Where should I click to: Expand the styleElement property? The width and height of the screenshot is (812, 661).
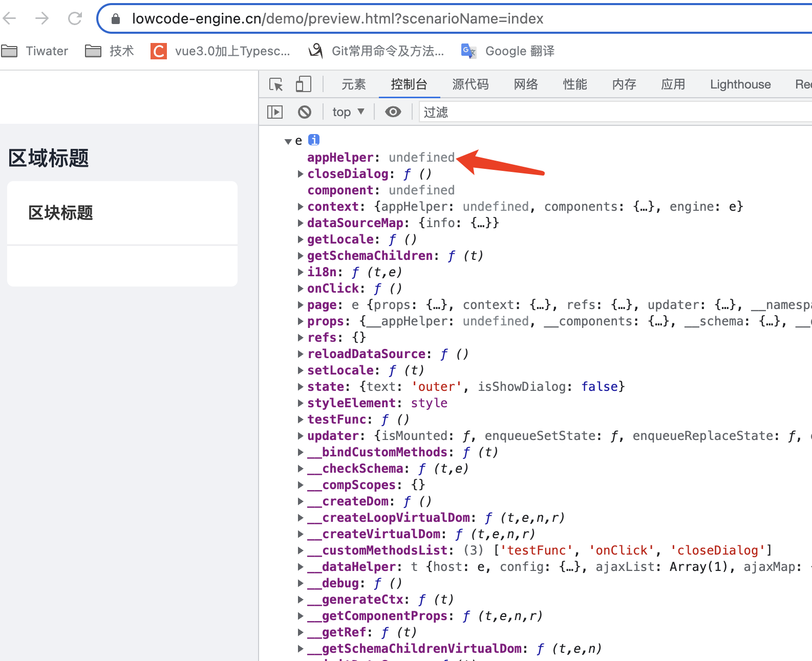(x=301, y=403)
